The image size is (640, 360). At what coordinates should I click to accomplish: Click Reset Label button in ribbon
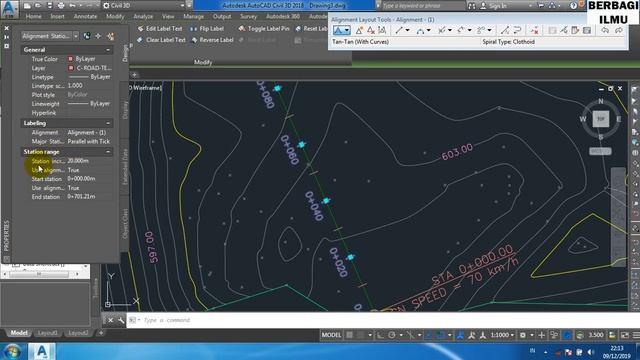click(311, 29)
